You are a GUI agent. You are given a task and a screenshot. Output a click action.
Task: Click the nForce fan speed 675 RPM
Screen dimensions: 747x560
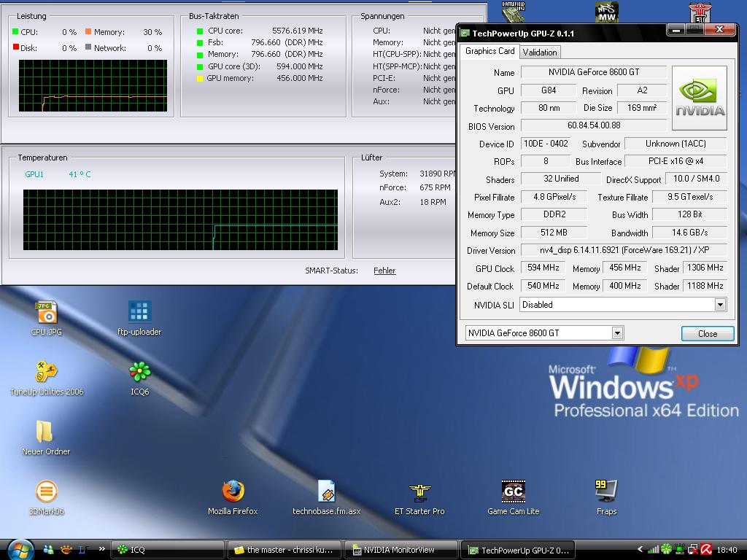[435, 187]
